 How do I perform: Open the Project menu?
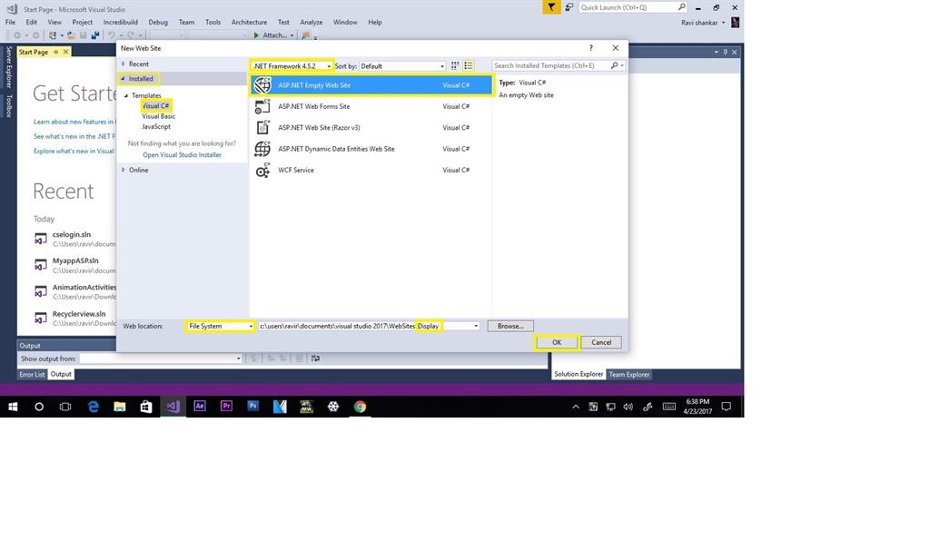pyautogui.click(x=83, y=23)
